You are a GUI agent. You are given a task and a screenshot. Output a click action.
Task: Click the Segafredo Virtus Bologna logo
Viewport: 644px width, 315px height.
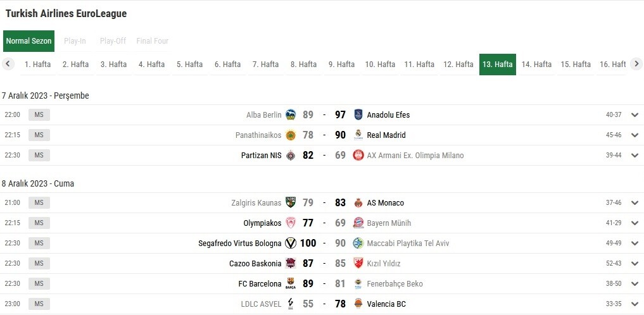pyautogui.click(x=291, y=244)
